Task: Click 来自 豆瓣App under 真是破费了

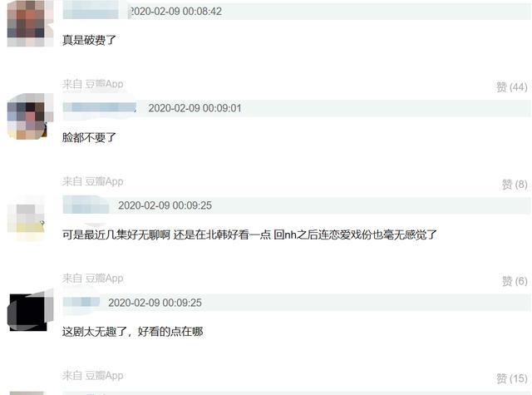Action: click(92, 84)
